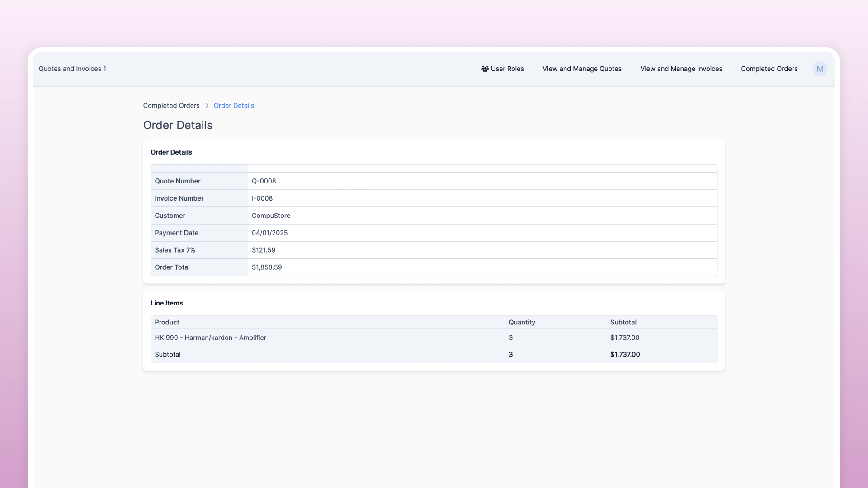Screen dimensions: 868x488
Task: Go to View and Manage Quotes
Action: coord(582,69)
